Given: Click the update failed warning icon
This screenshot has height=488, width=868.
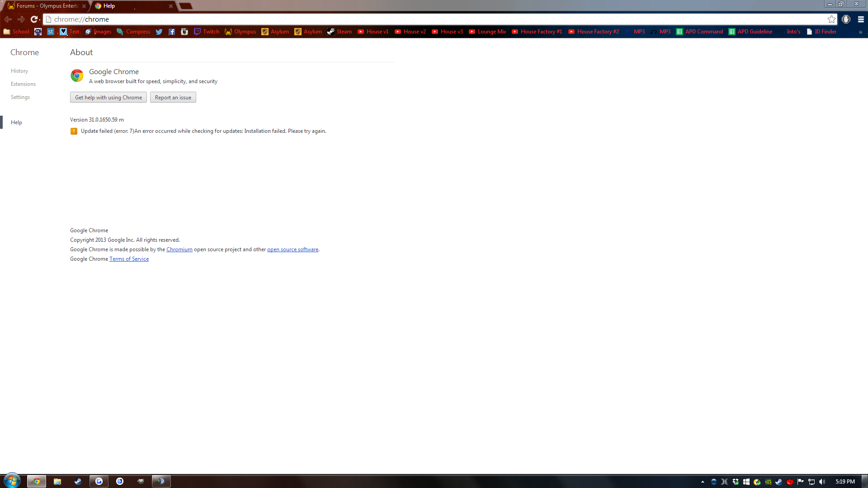Looking at the screenshot, I should [x=74, y=131].
